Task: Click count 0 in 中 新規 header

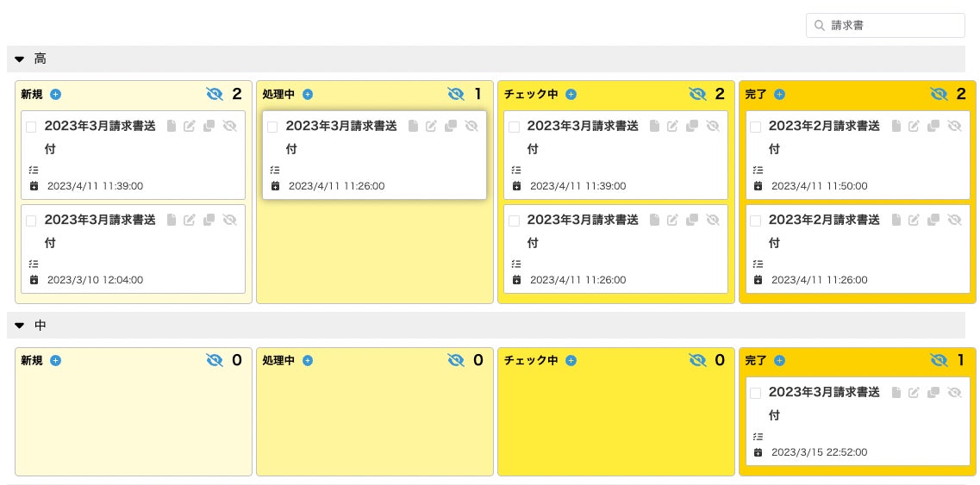Action: click(237, 361)
